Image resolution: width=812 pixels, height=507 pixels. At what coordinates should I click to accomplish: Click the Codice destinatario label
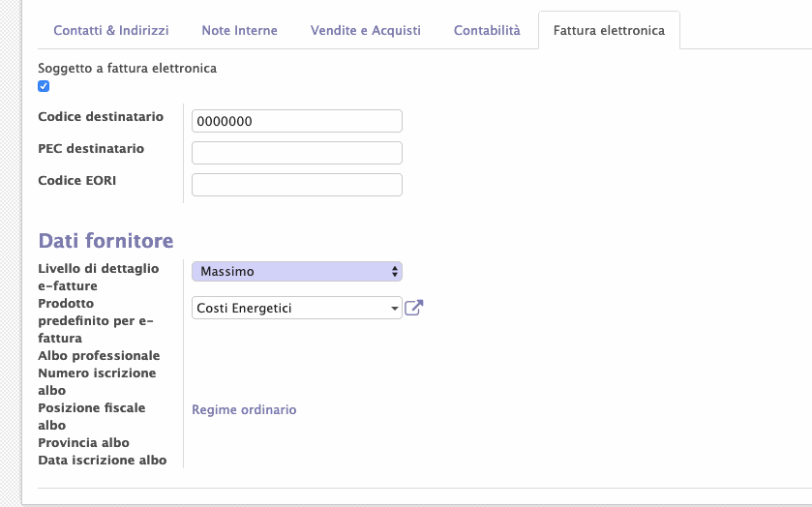coord(101,116)
